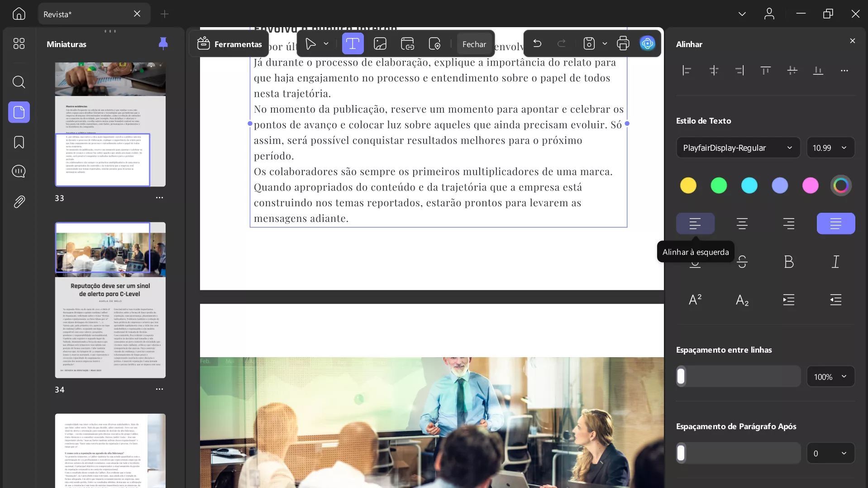Align objects to the left edge
868x488 pixels.
tap(687, 70)
